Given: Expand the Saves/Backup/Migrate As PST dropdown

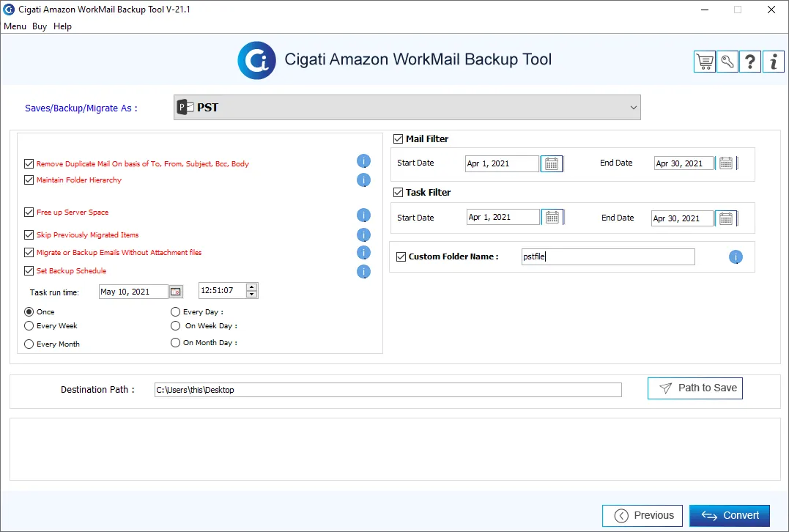Looking at the screenshot, I should 407,107.
